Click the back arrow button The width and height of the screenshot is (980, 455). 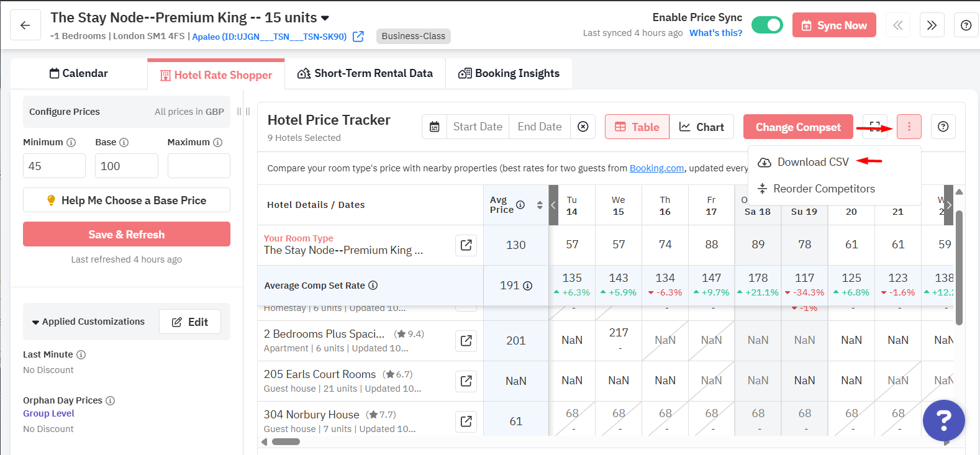pos(25,25)
